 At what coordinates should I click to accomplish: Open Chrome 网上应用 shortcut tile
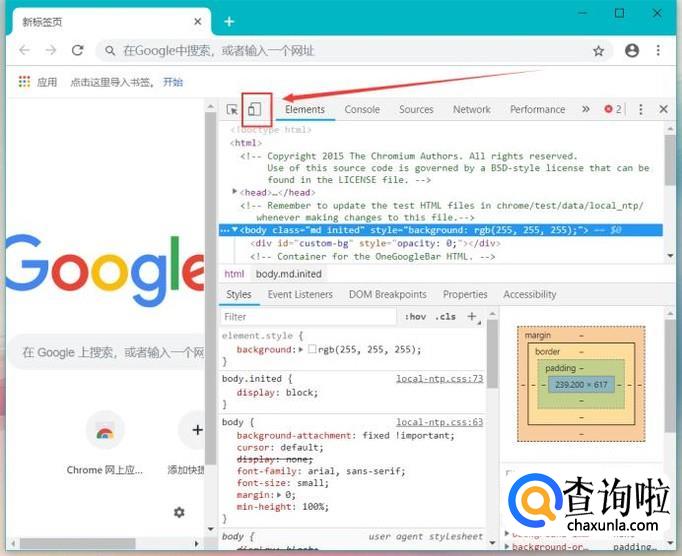(104, 443)
